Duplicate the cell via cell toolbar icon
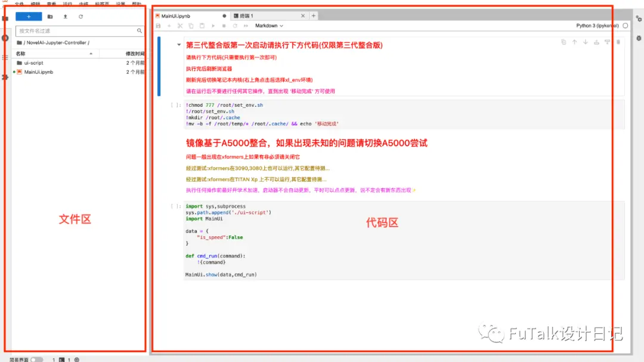 coord(563,42)
